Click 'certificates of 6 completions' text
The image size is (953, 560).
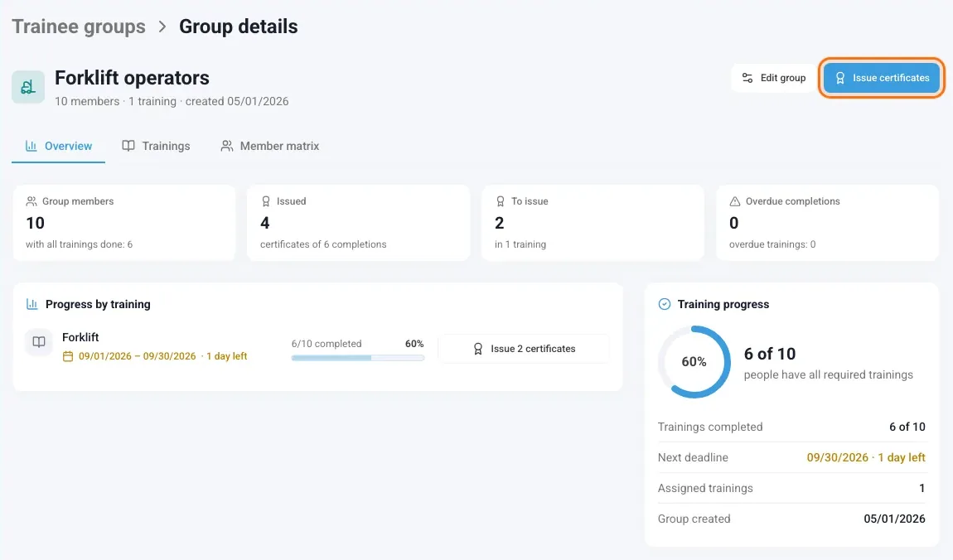323,244
